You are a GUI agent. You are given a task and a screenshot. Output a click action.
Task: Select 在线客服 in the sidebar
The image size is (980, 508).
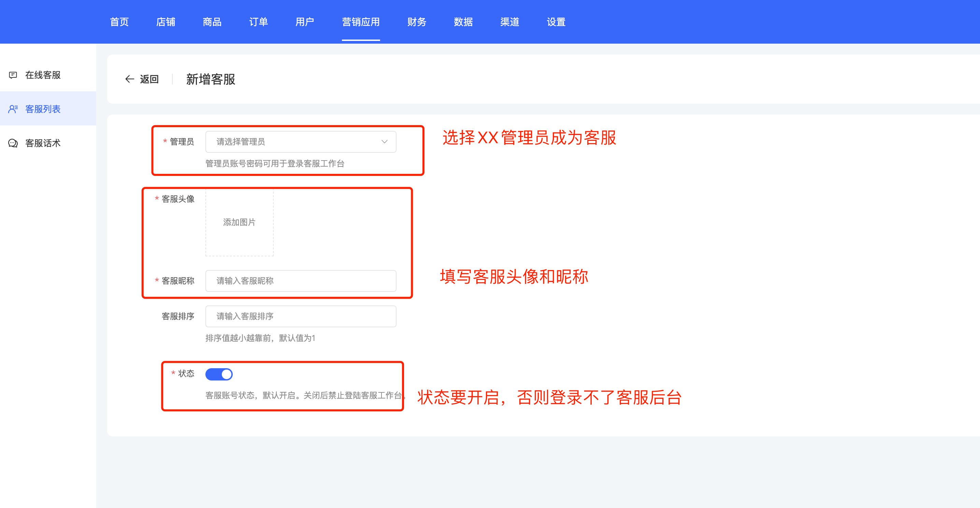tap(43, 75)
